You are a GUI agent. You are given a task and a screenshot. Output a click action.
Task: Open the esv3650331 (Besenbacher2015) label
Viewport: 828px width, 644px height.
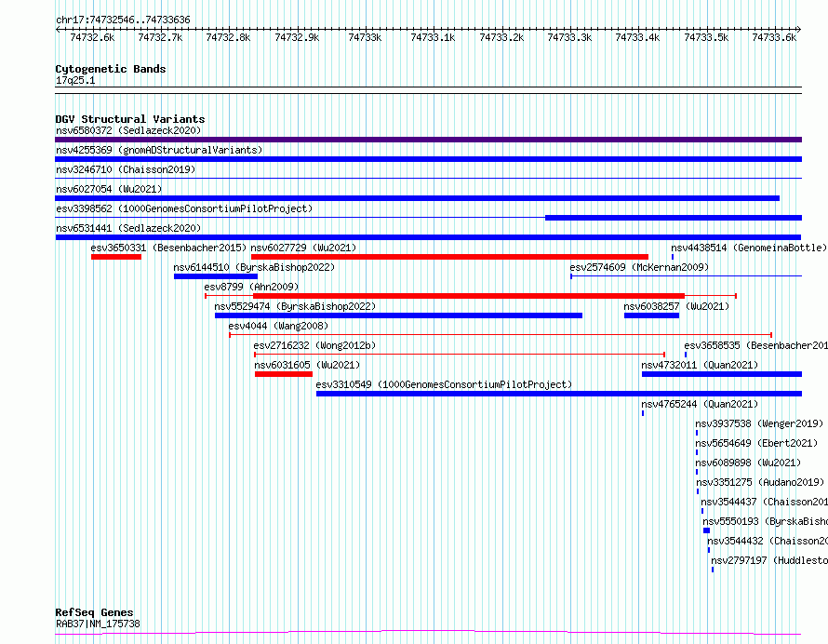coord(168,248)
